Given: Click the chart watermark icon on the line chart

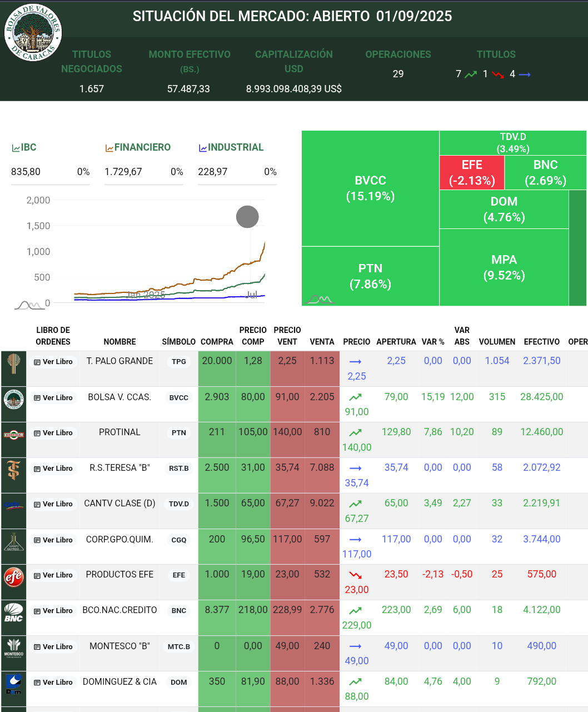Looking at the screenshot, I should click(29, 305).
